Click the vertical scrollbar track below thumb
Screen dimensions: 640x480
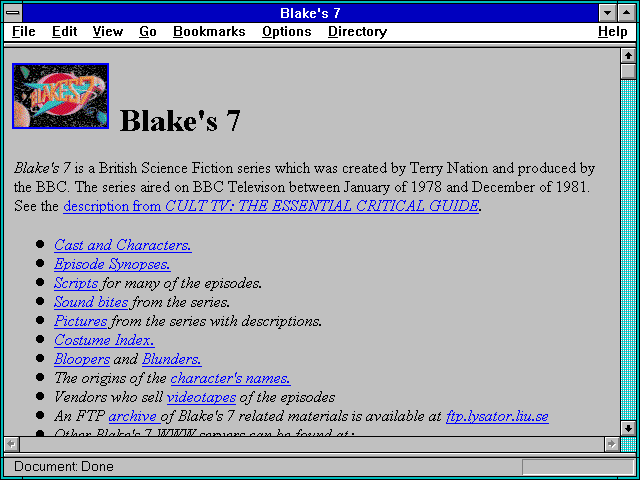coord(628,250)
